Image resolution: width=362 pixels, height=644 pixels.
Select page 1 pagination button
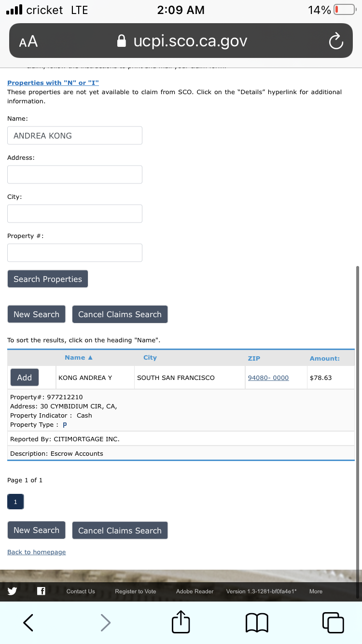[15, 502]
